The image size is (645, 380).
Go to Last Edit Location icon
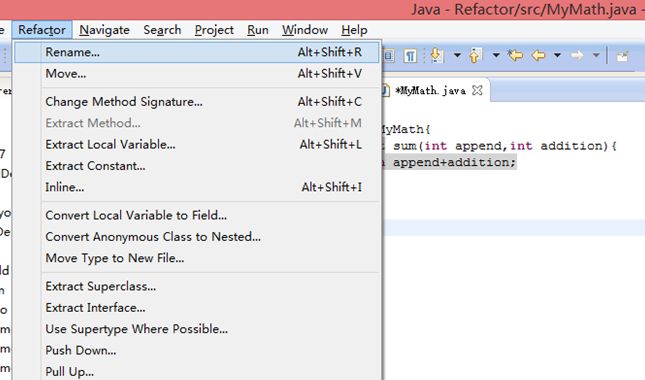coord(515,55)
